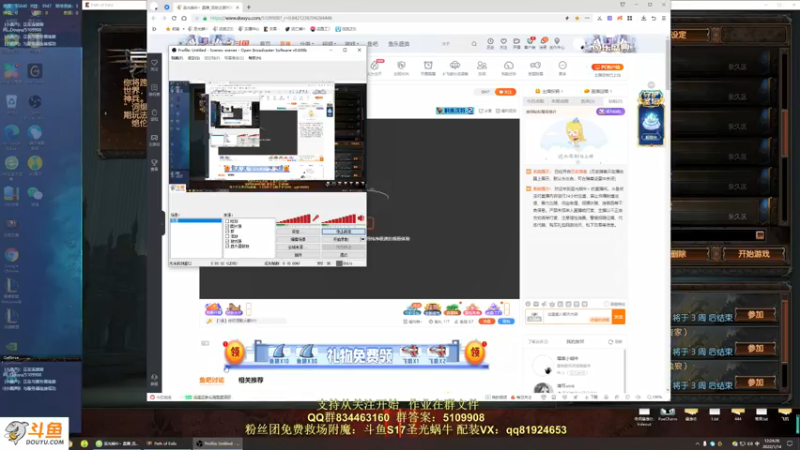Adjust OBS desktop audio volume meter

point(339,219)
